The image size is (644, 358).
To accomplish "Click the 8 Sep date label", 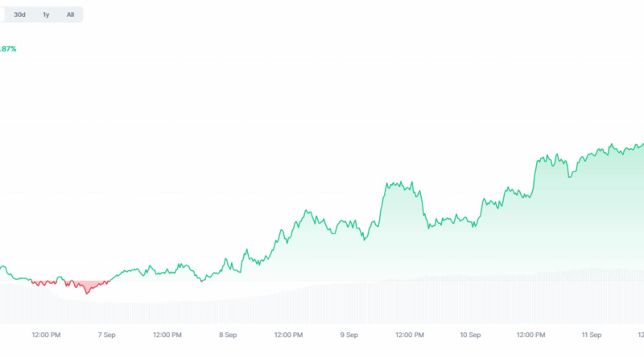I will point(227,334).
